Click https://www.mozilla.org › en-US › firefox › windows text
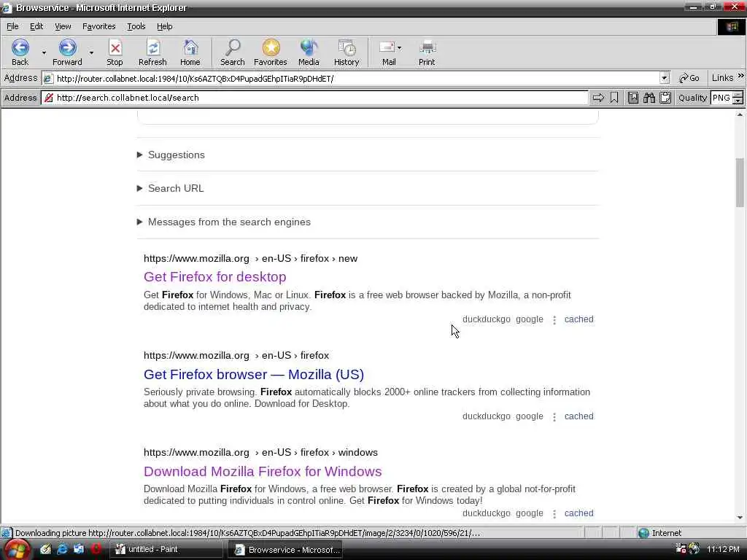747x560 pixels. point(260,452)
